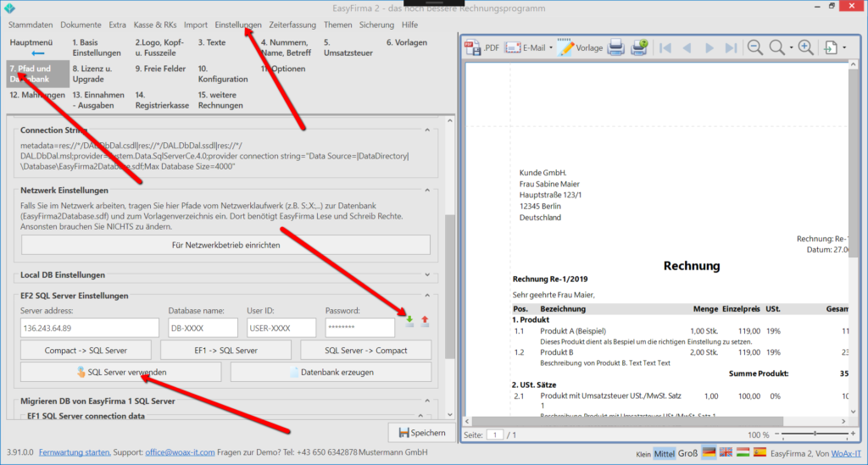
Task: Open Kasse & RKs menu
Action: [155, 25]
